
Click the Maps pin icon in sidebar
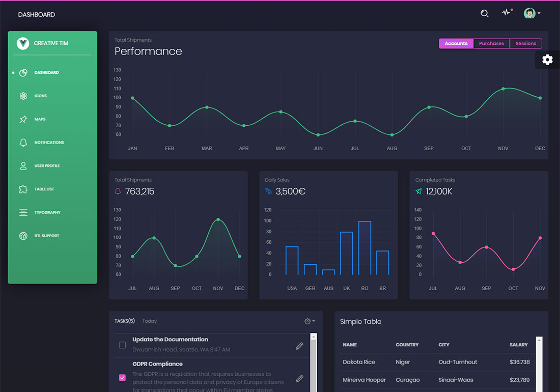click(x=23, y=119)
